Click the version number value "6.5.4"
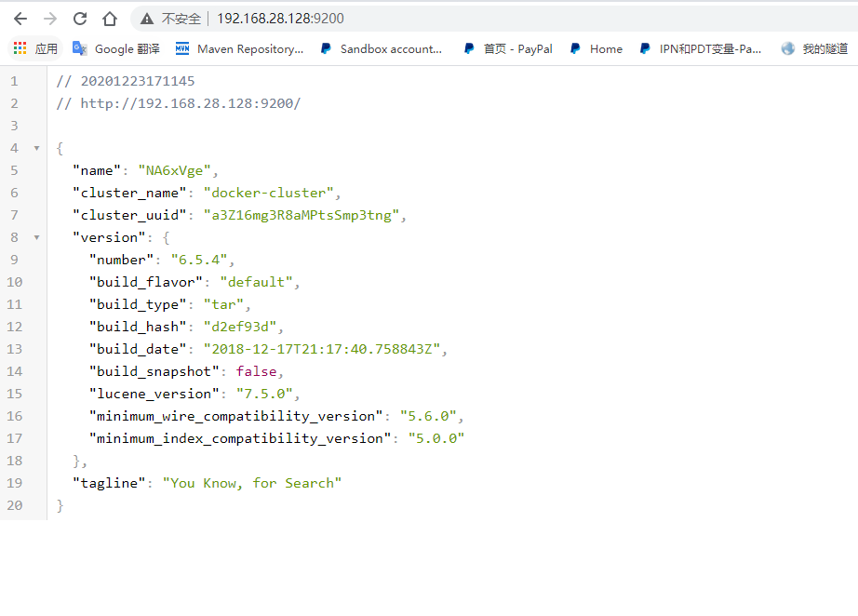The width and height of the screenshot is (858, 616). click(198, 260)
